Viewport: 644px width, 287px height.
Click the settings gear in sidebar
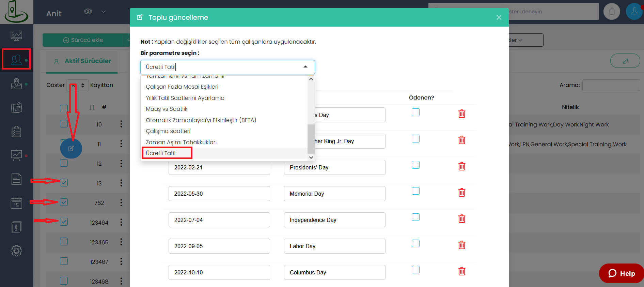pyautogui.click(x=16, y=251)
